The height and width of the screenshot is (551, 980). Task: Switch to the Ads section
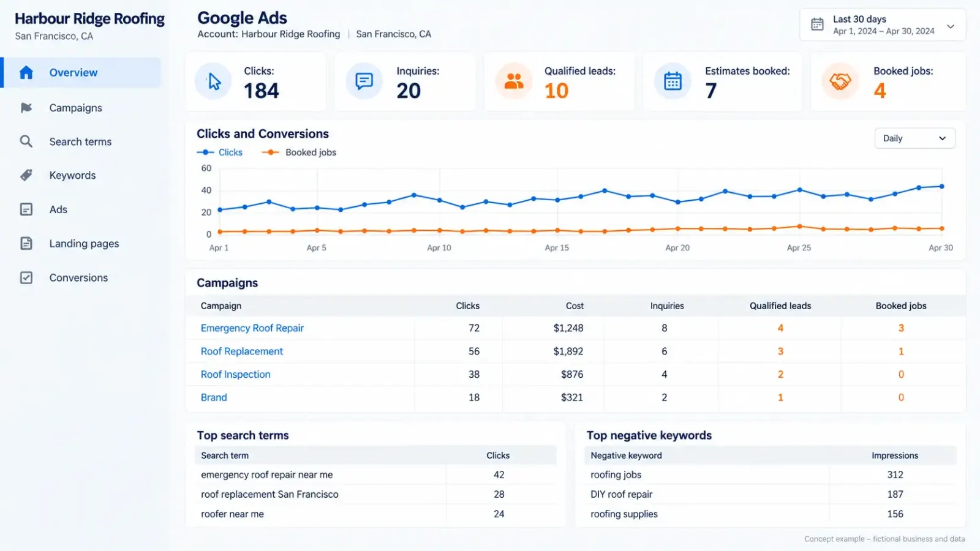[58, 209]
